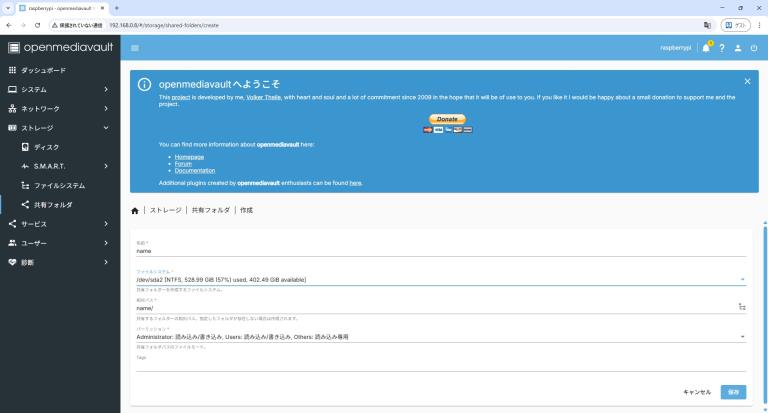Image resolution: width=768 pixels, height=413 pixels.
Task: Click the folder tree browse icon
Action: coord(742,307)
